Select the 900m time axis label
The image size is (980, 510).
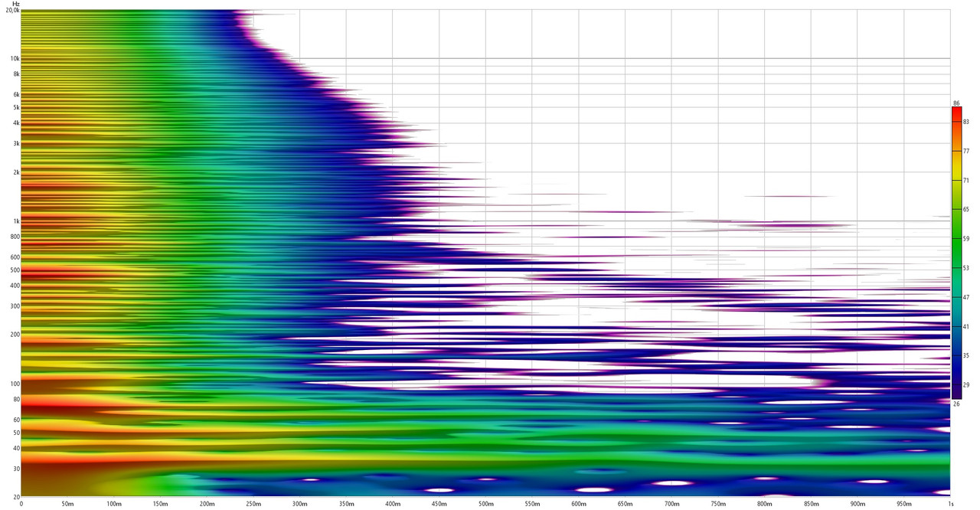click(x=857, y=505)
